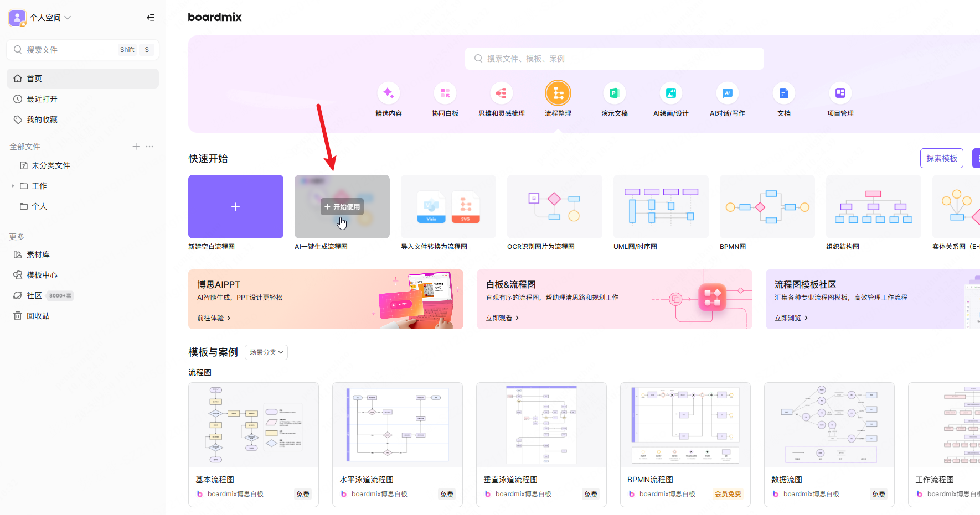Click 前往体验 on 博思AIPPT banner
Screen dimensions: 980x515
214,318
